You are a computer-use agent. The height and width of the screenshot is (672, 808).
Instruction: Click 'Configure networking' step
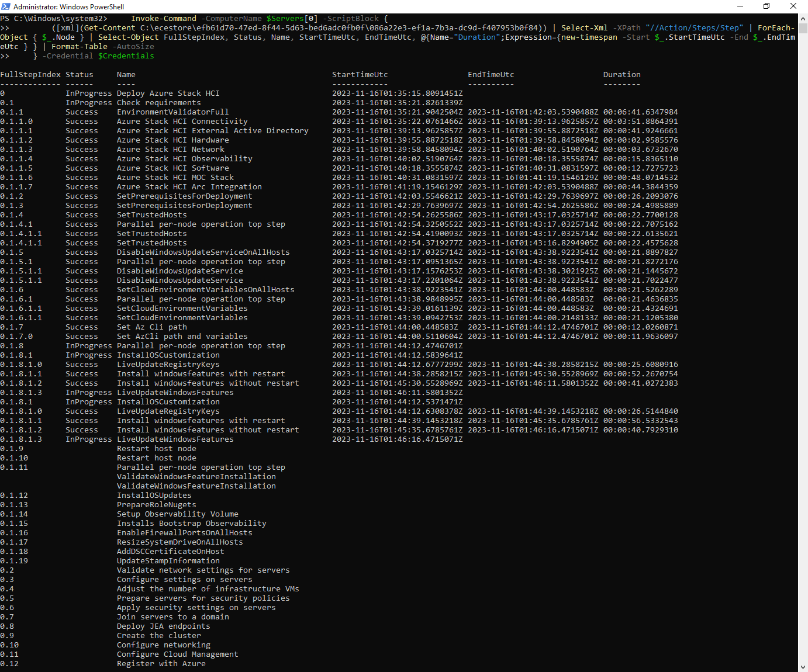[x=164, y=645]
